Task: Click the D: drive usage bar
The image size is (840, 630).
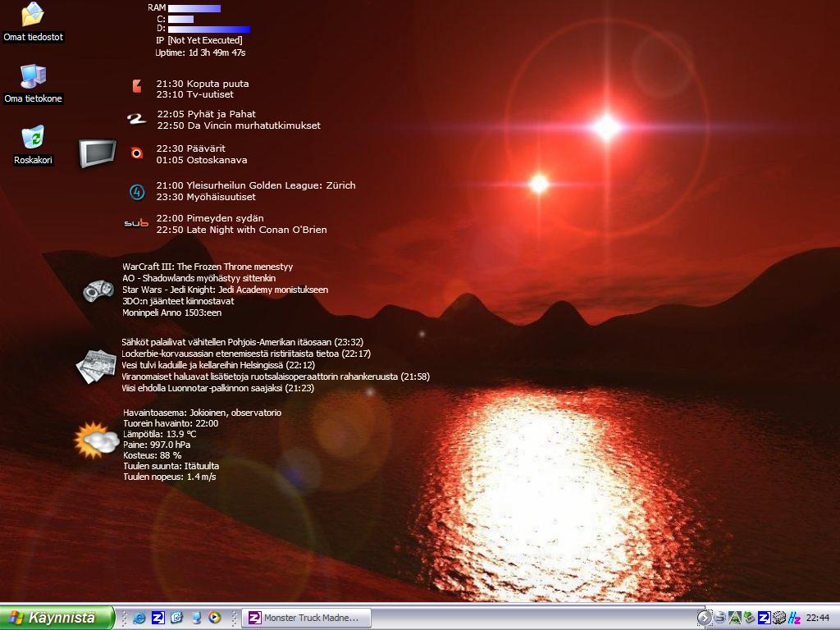Action: point(209,29)
